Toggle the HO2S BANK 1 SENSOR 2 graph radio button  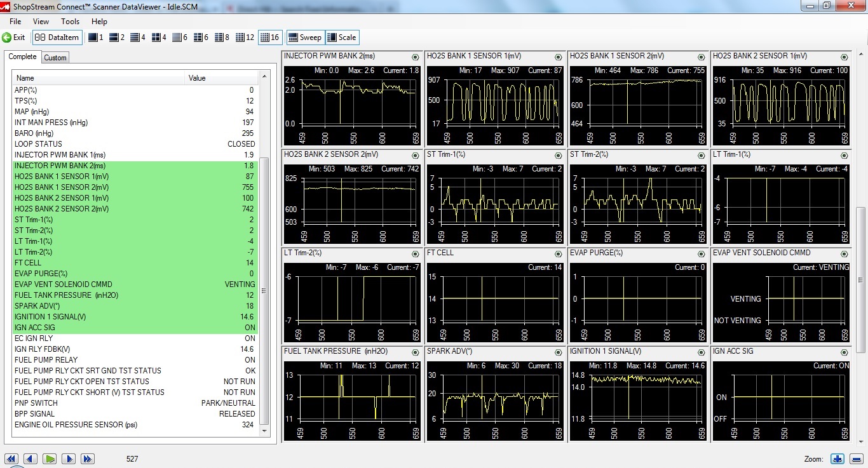tap(702, 57)
